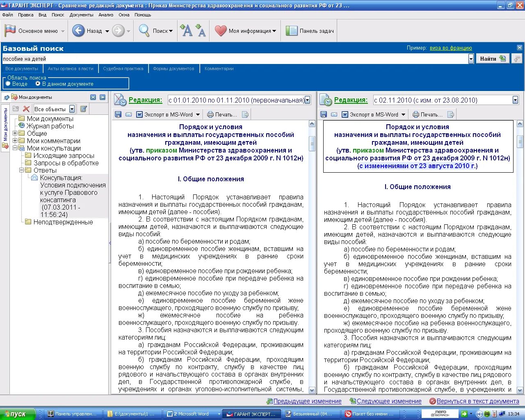Click the search query input field
Viewport: 525px width, 420px height.
pyautogui.click(x=235, y=59)
